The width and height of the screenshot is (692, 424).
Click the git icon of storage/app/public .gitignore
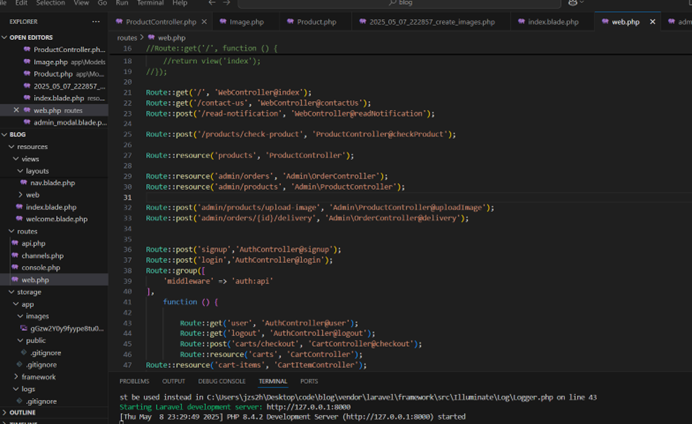24,353
